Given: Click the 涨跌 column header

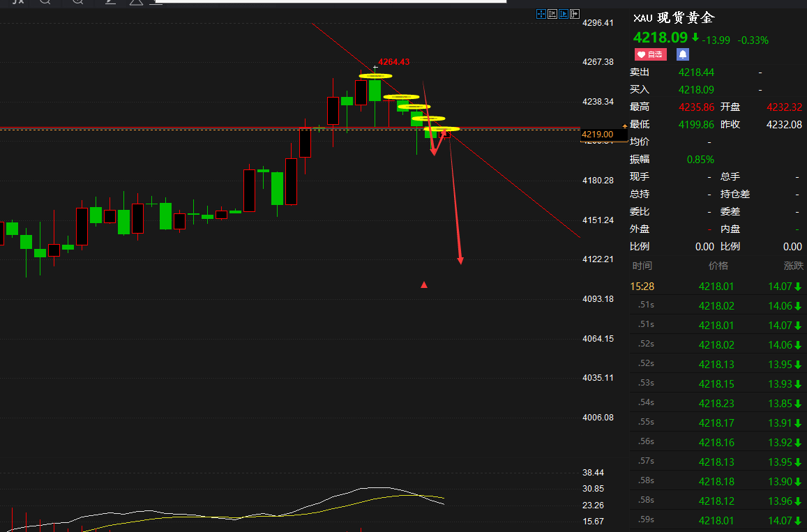Looking at the screenshot, I should 793,266.
